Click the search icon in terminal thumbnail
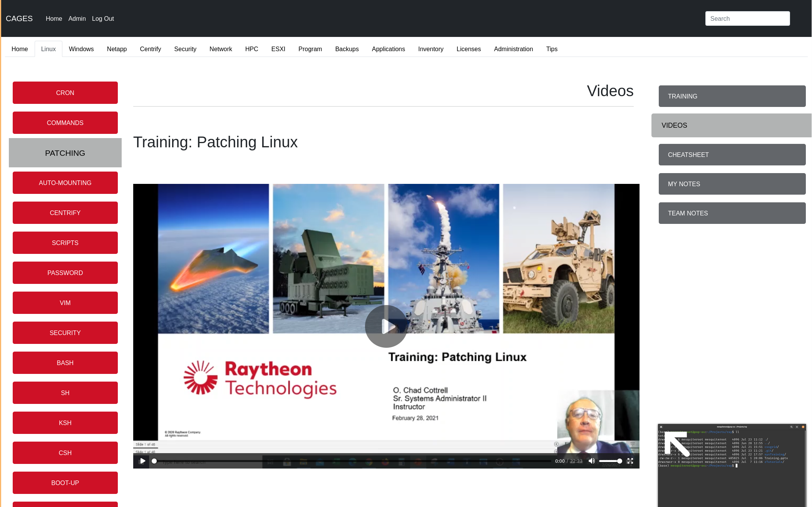This screenshot has width=812, height=507. coord(792,427)
